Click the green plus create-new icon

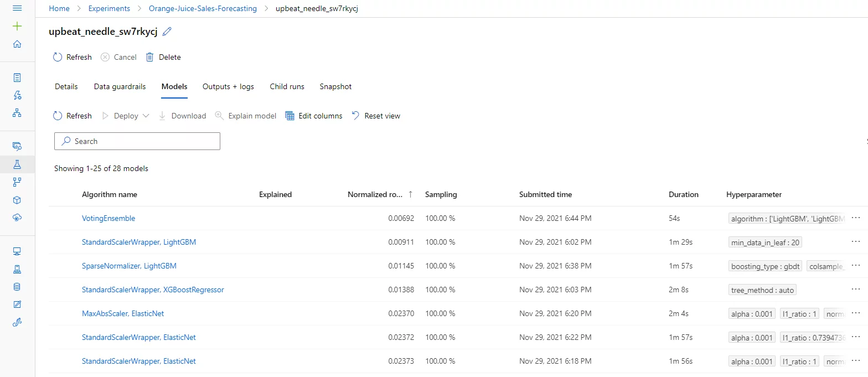pos(17,26)
